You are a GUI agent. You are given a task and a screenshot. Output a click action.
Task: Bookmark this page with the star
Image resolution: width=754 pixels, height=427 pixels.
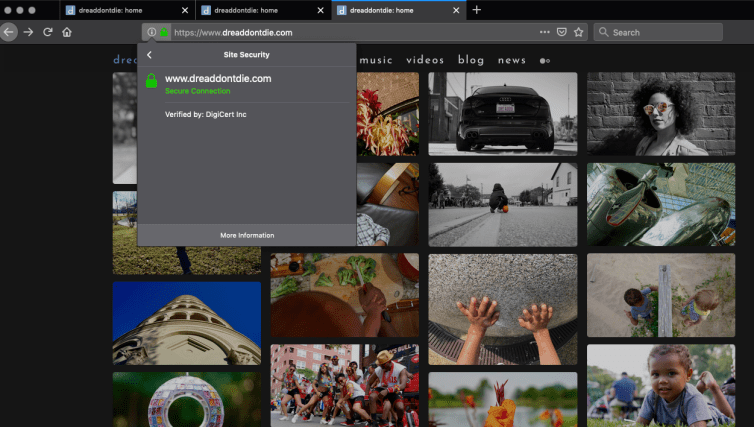tap(578, 32)
